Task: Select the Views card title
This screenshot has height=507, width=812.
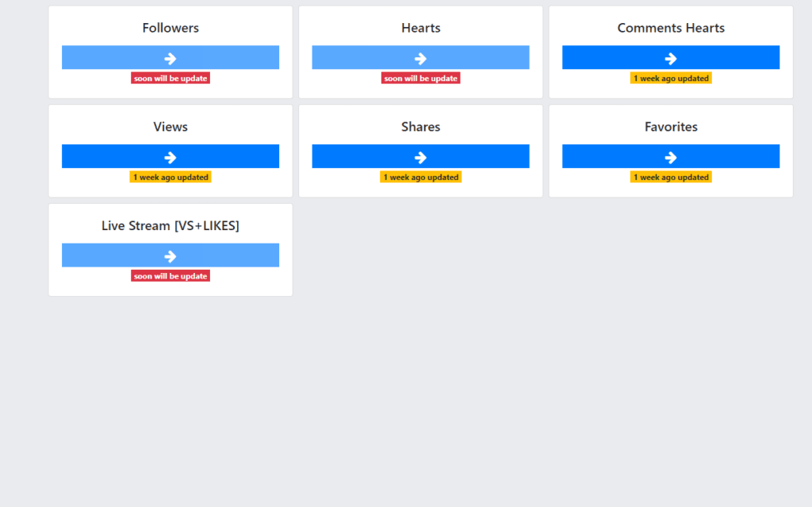Action: [x=170, y=127]
